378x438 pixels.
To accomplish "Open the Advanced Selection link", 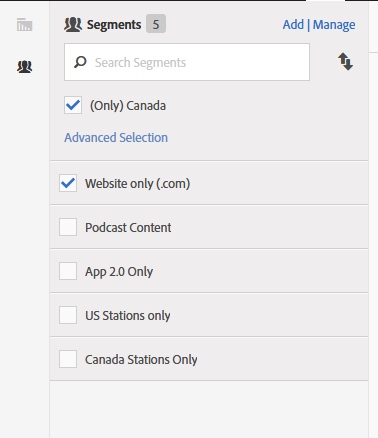I will pos(116,137).
